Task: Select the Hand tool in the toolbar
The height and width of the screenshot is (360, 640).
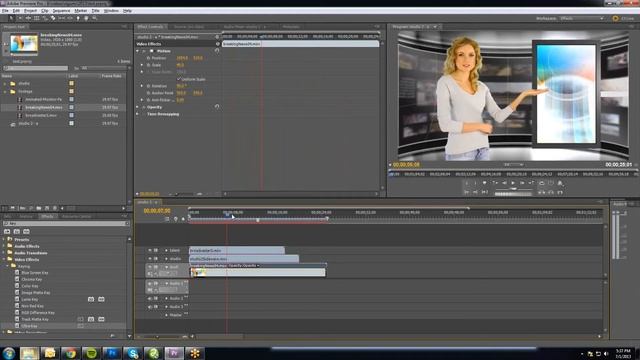Action: click(86, 18)
